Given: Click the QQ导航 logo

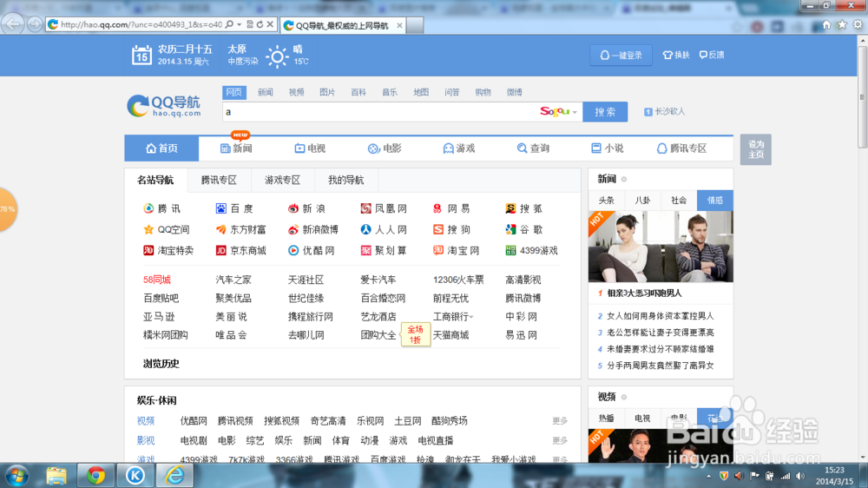Looking at the screenshot, I should 164,106.
